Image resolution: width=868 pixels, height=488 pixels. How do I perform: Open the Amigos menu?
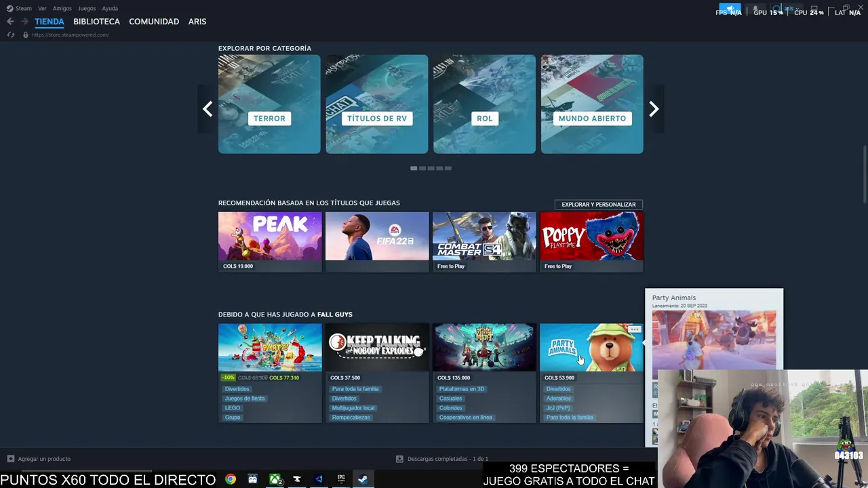[62, 8]
